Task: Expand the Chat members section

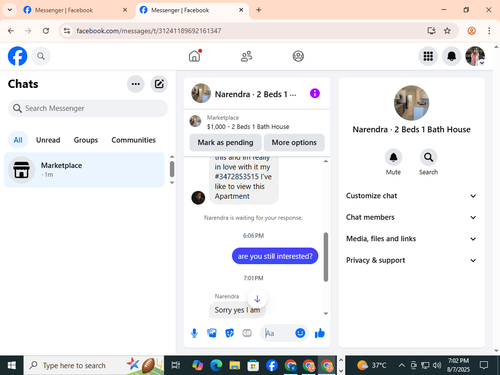Action: [411, 217]
